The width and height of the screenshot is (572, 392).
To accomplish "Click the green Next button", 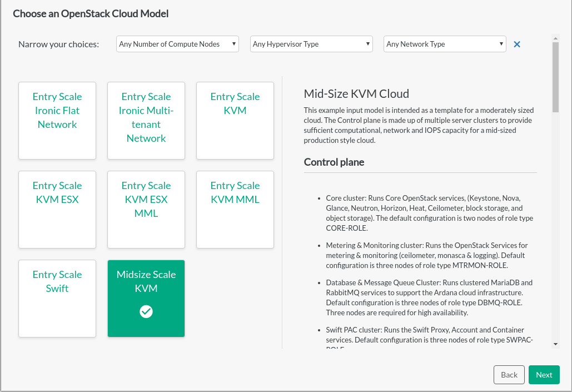I will click(x=544, y=375).
